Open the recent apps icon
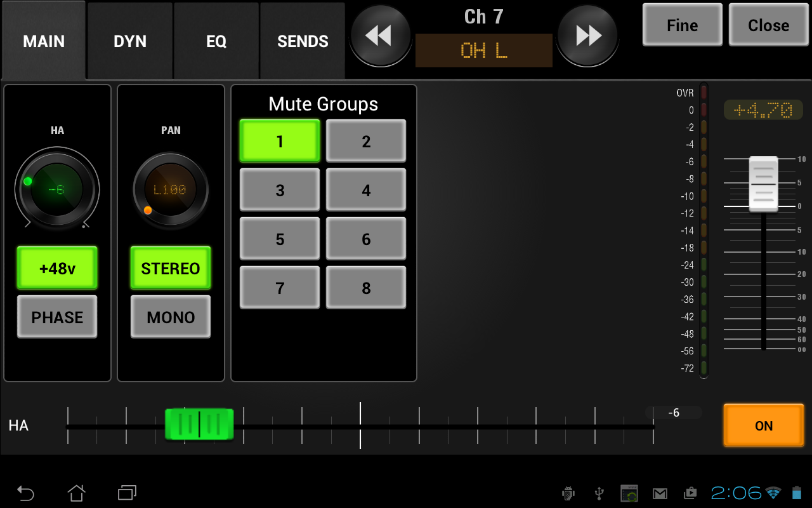Screen dimensions: 812x508 (x=127, y=493)
